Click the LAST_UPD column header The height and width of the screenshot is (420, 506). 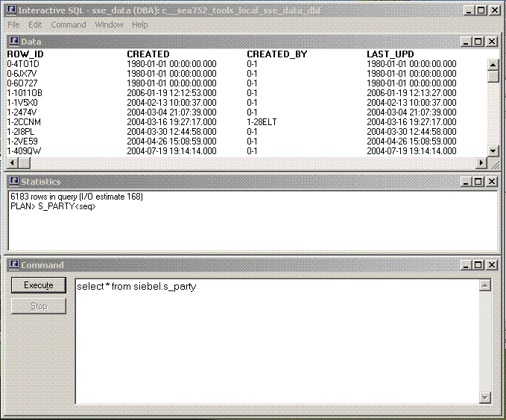click(x=390, y=54)
